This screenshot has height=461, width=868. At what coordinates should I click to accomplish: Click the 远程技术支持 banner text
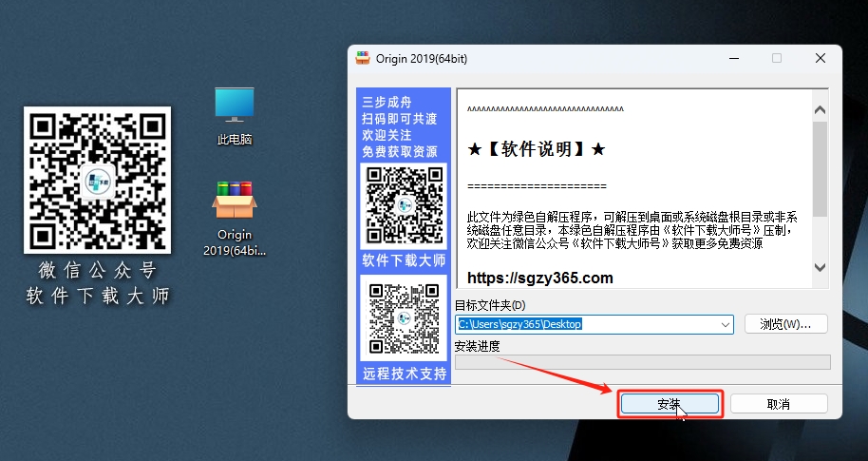[405, 374]
